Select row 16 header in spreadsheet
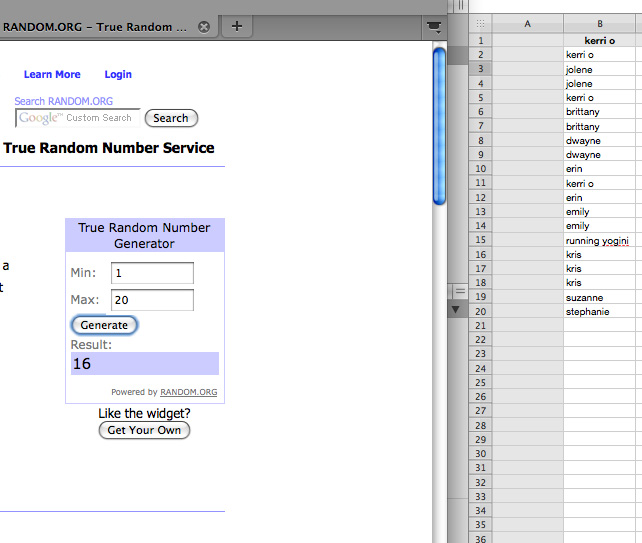The image size is (642, 543). (x=481, y=255)
